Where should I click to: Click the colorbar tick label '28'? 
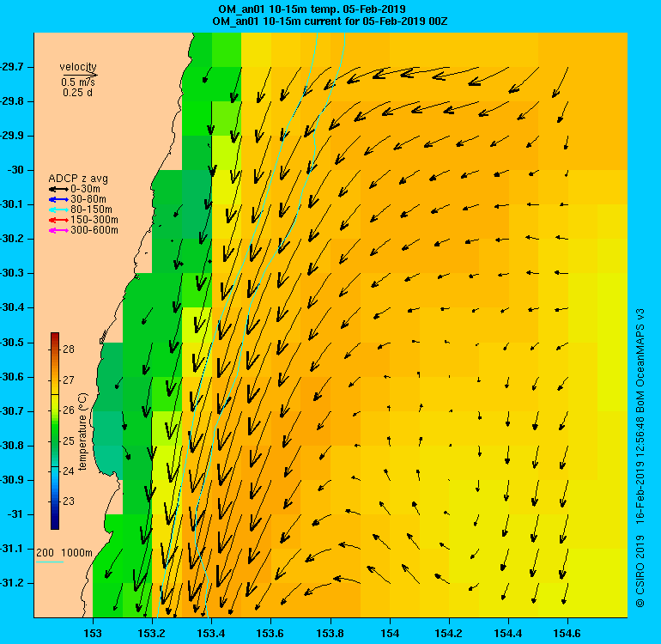pos(69,349)
